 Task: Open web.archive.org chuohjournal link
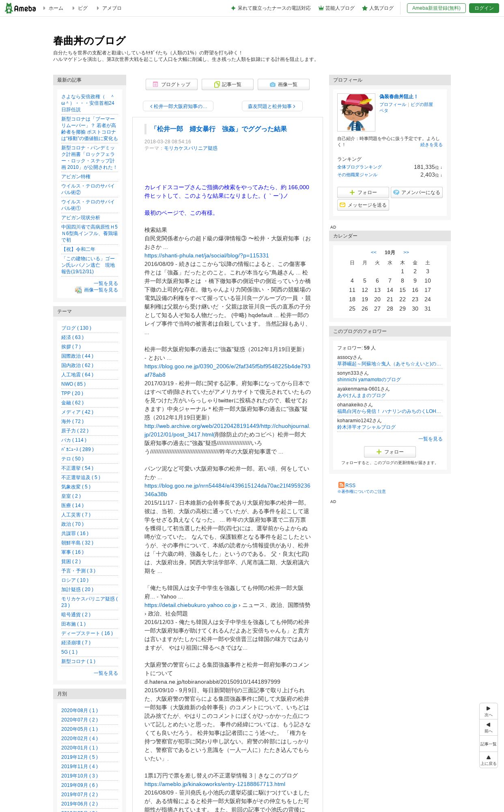click(x=227, y=430)
